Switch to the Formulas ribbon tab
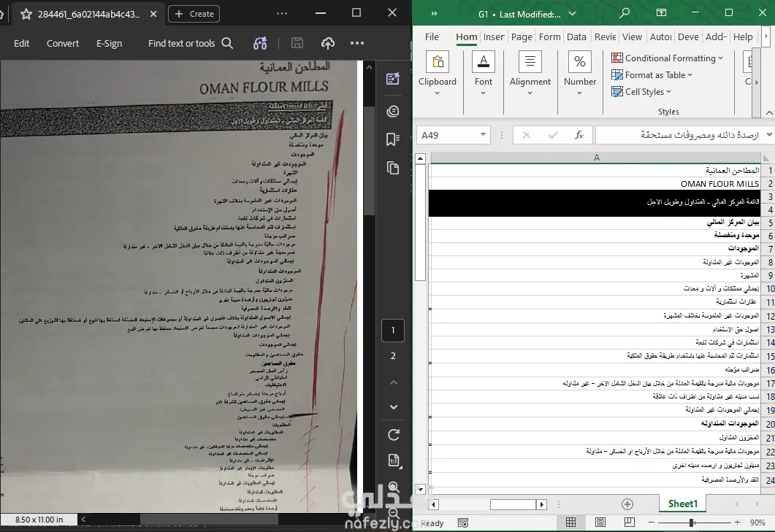Image resolution: width=775 pixels, height=532 pixels. point(549,36)
